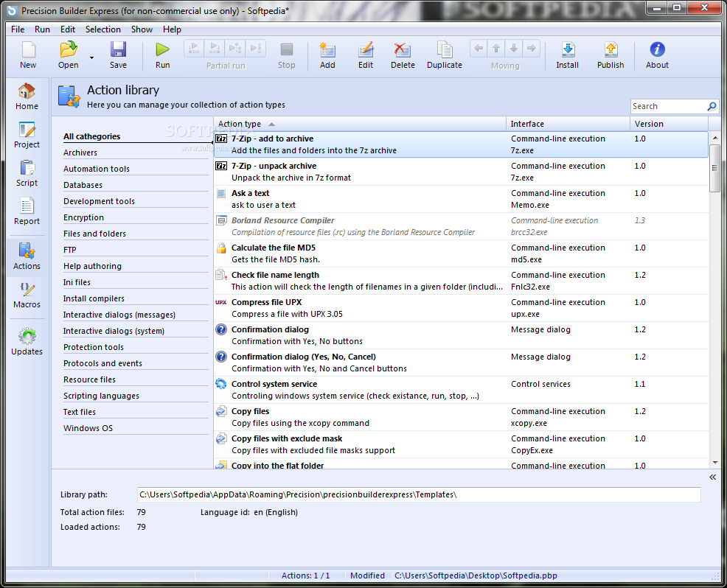Expand the Open button dropdown arrow
The height and width of the screenshot is (588, 727).
[x=91, y=57]
